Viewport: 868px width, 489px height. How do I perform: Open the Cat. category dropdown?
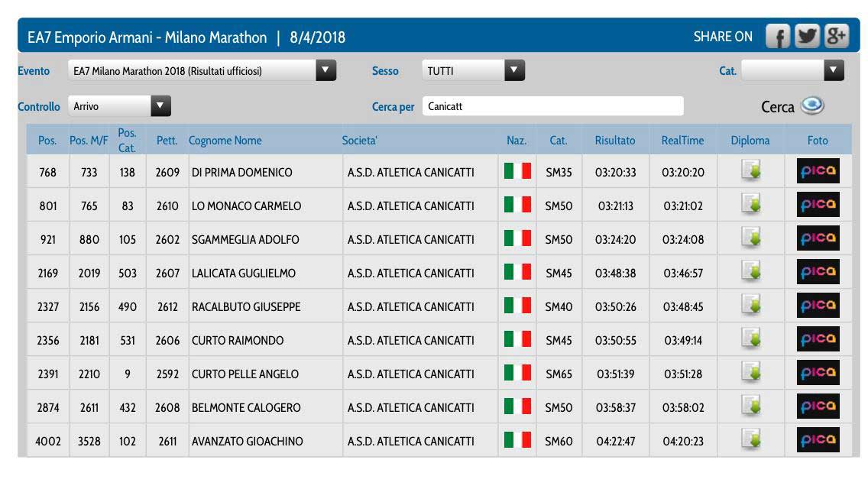834,71
